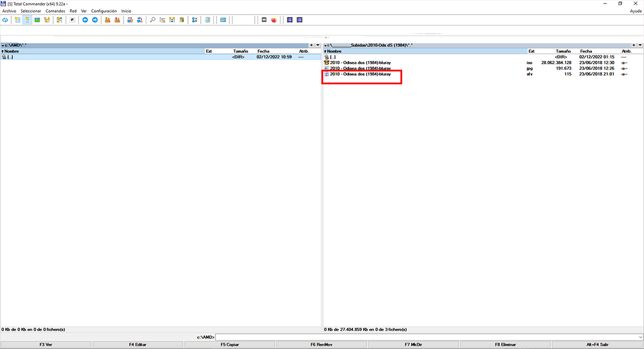Open the Seleccionar menu
The height and width of the screenshot is (349, 644).
tap(31, 11)
